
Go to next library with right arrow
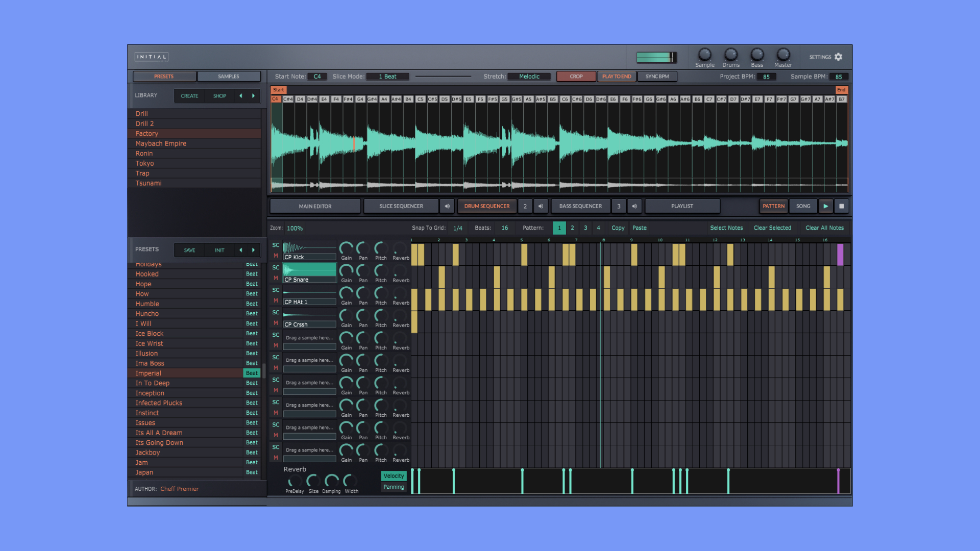click(253, 96)
